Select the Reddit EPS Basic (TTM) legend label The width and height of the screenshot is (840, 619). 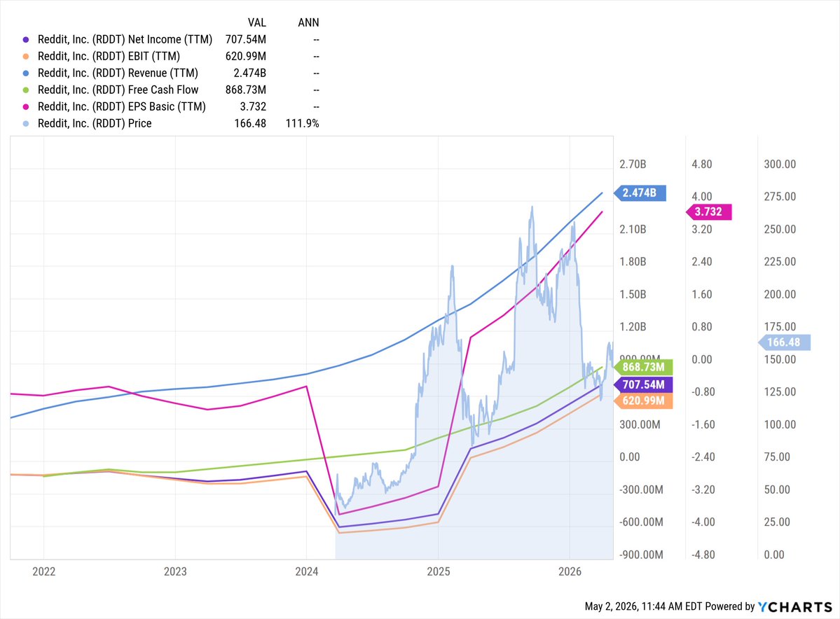click(122, 106)
